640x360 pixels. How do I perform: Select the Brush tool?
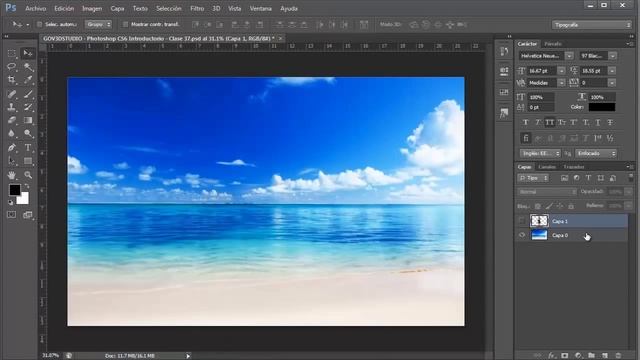tap(28, 94)
